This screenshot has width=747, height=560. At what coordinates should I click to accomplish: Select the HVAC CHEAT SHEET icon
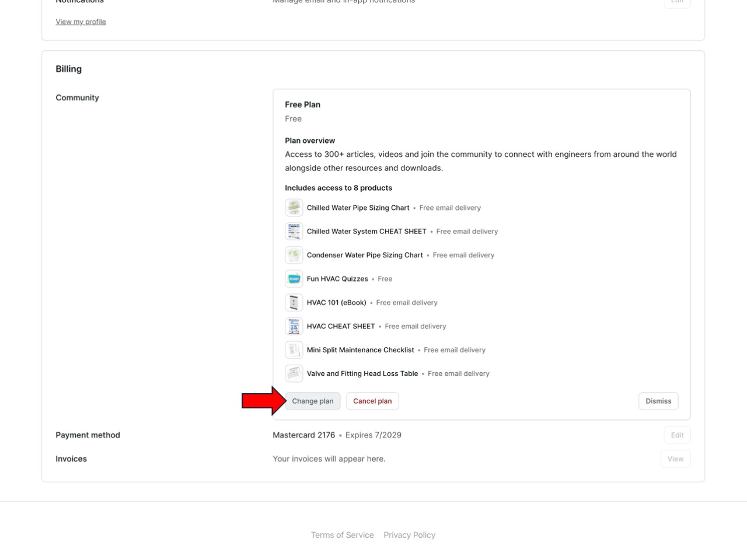[294, 326]
